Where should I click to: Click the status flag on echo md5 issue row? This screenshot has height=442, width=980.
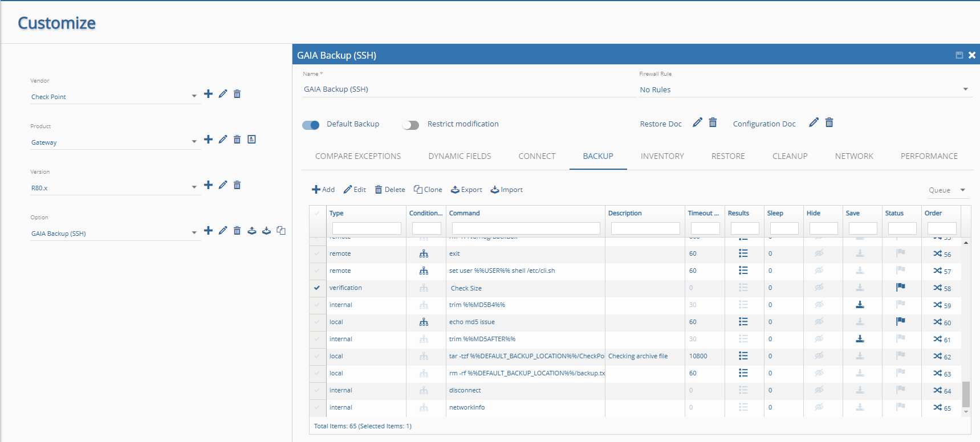pos(901,322)
